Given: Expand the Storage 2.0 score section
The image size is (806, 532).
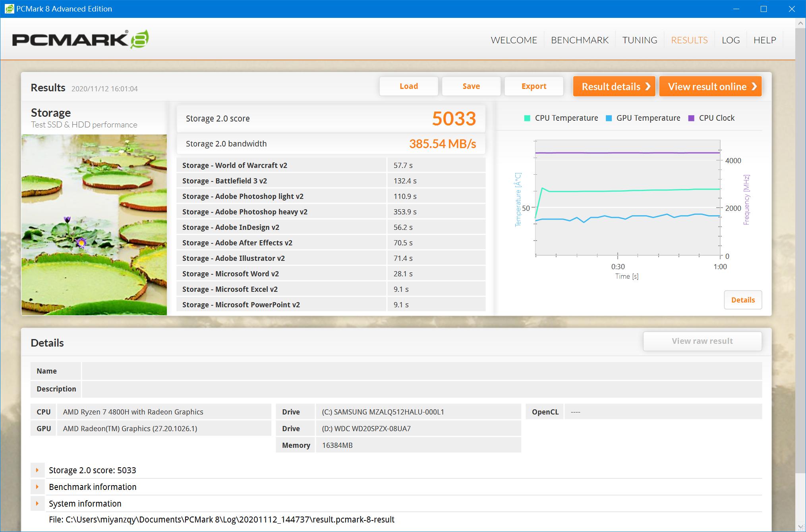Looking at the screenshot, I should 37,470.
